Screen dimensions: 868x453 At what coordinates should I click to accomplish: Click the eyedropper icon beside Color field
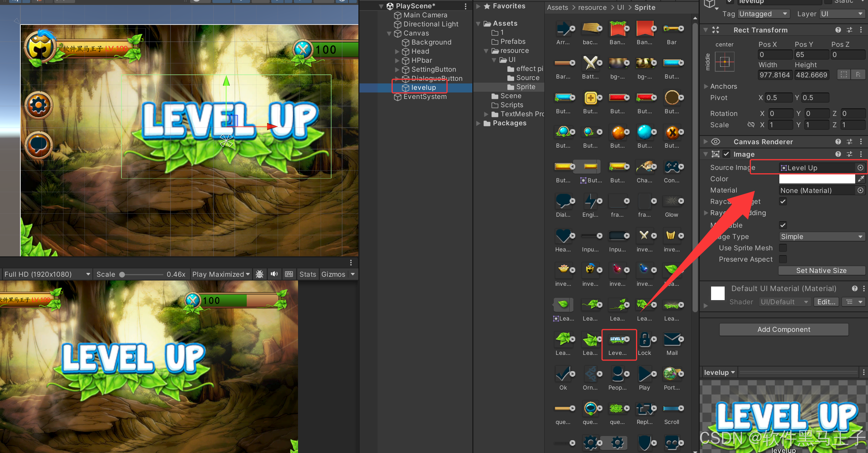pos(861,179)
